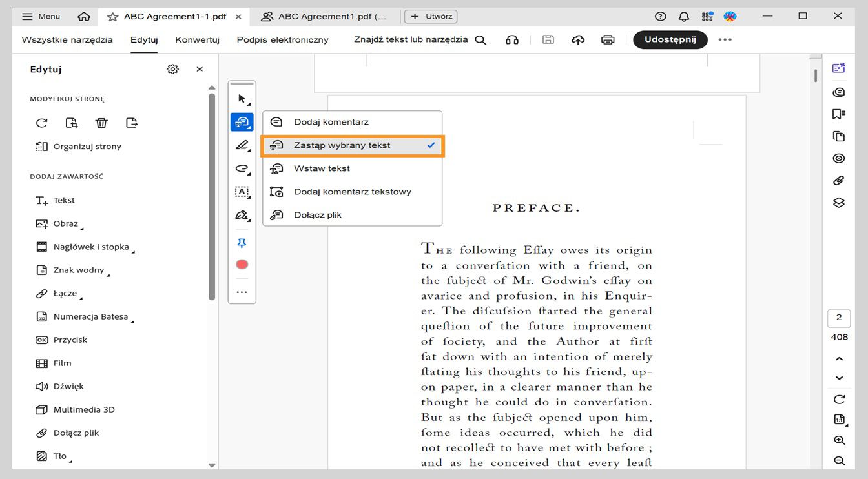Pin the floating toolbar
868x479 pixels.
coord(242,243)
